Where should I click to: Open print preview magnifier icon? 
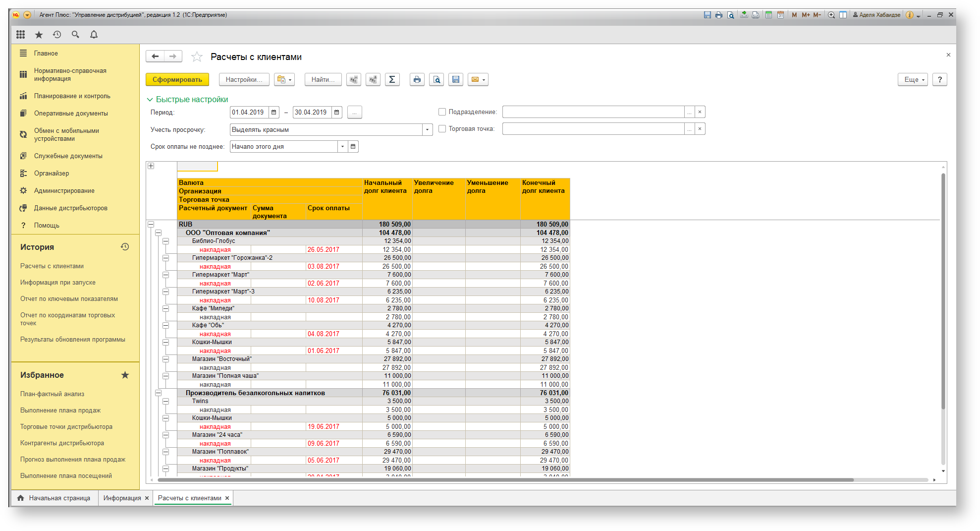pyautogui.click(x=436, y=79)
